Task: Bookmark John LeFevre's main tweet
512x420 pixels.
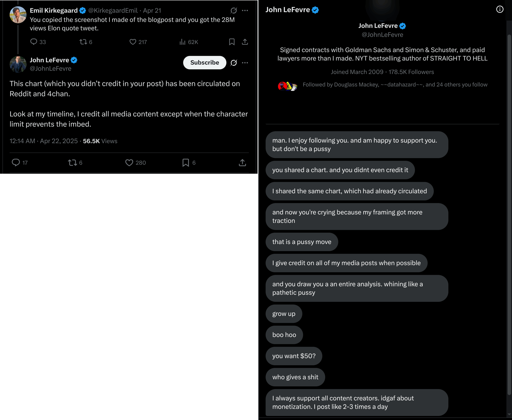Action: coord(186,163)
